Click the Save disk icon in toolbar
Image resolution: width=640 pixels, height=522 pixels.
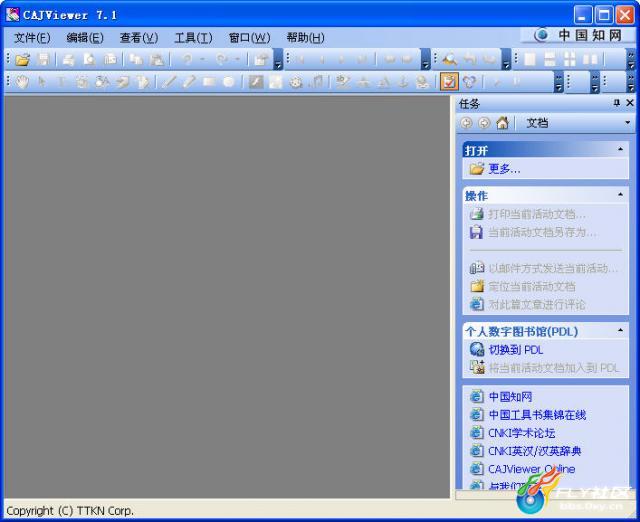click(43, 60)
